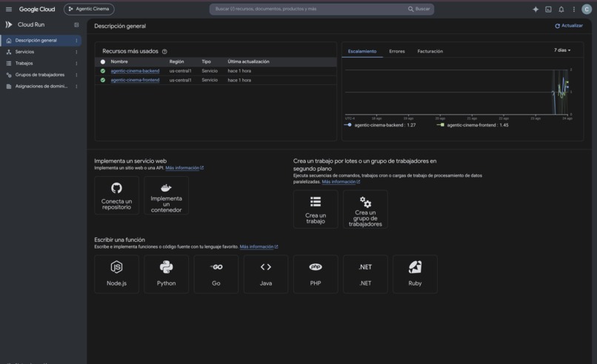Choose the PHP function card
597x364 pixels.
(x=316, y=274)
